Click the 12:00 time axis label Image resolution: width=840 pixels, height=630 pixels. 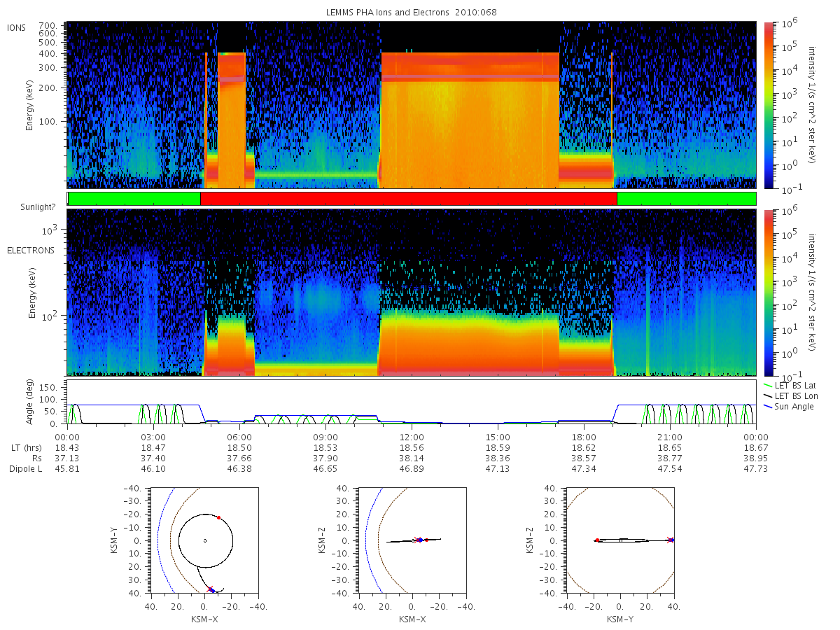tap(412, 436)
